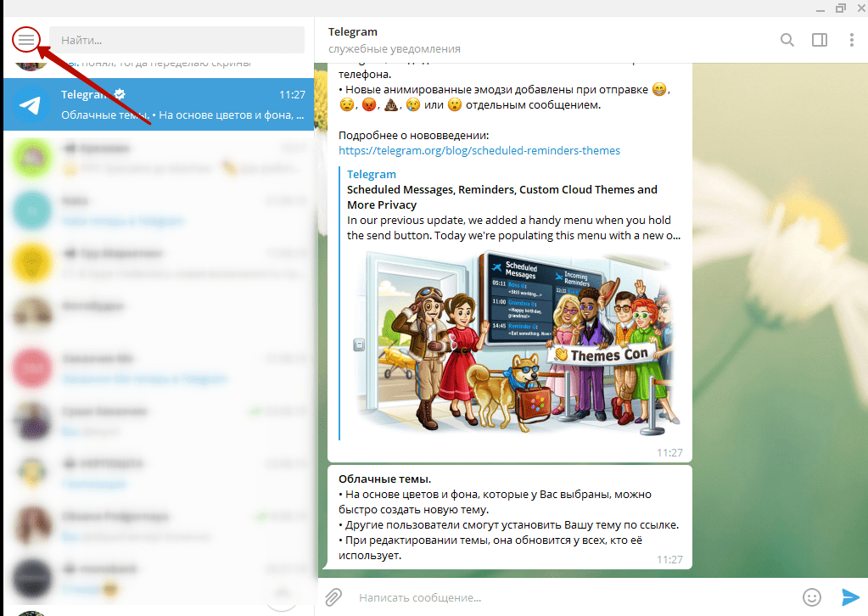868x616 pixels.
Task: Toggle the right info side panel icon
Action: click(820, 40)
